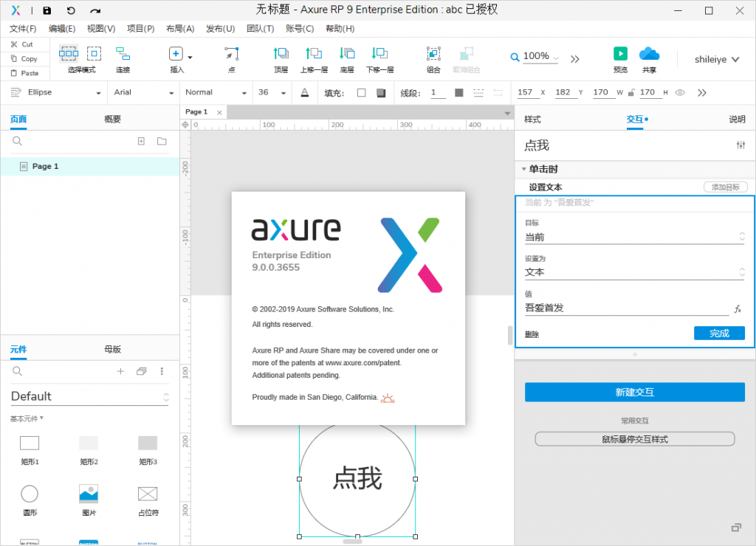The width and height of the screenshot is (756, 546).
Task: Expand the main toolbar overflow chevrons
Action: [574, 59]
